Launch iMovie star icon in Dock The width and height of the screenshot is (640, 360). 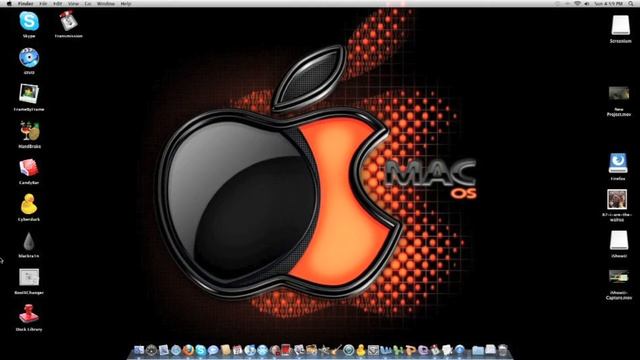(x=324, y=350)
